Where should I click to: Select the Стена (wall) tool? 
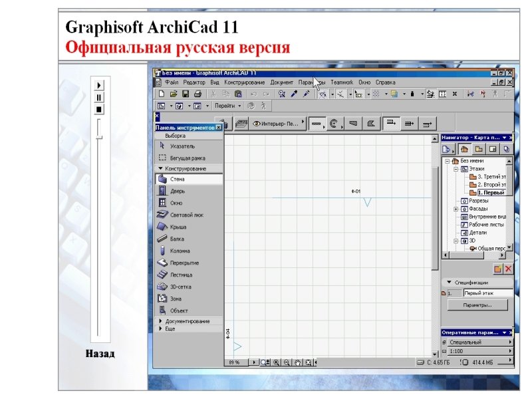coord(177,179)
